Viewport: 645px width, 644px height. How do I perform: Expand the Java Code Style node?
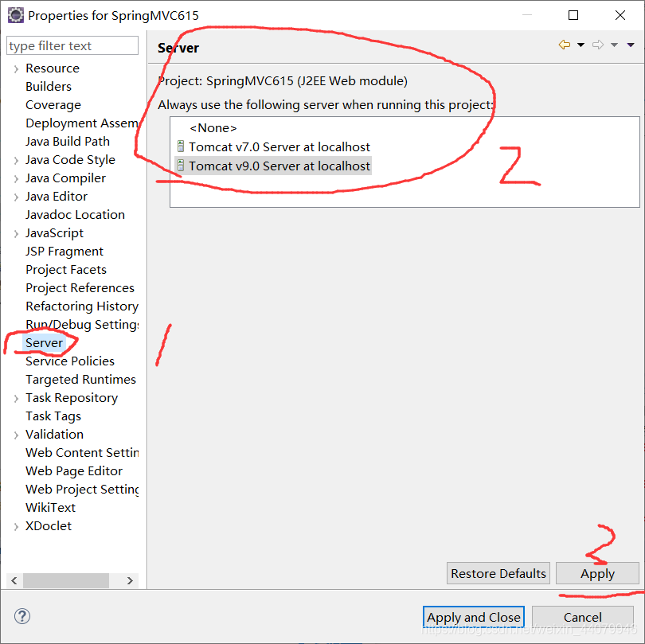pos(16,160)
